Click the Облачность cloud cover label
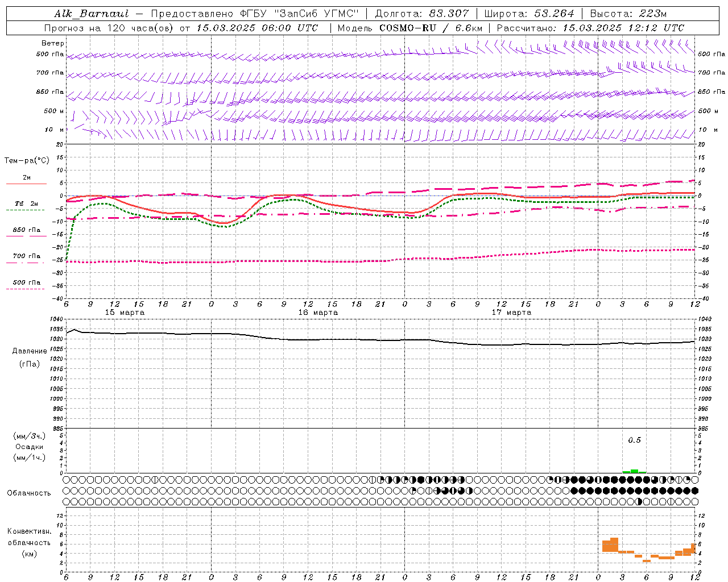The image size is (728, 582). point(29,493)
